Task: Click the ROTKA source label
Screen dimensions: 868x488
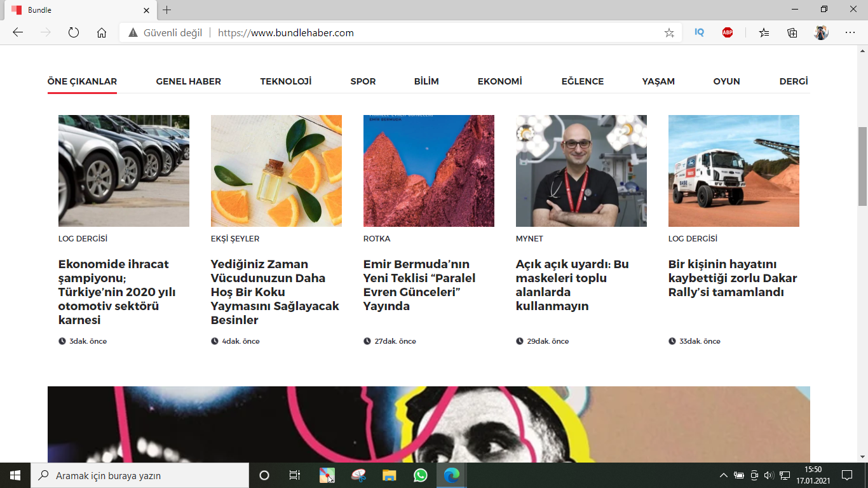Action: [377, 239]
